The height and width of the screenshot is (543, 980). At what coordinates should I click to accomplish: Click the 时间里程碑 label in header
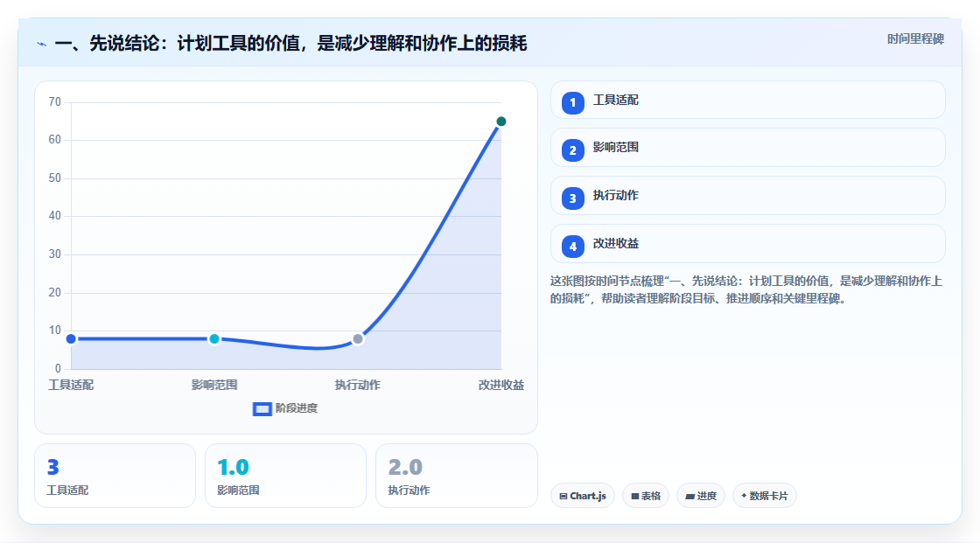point(915,38)
